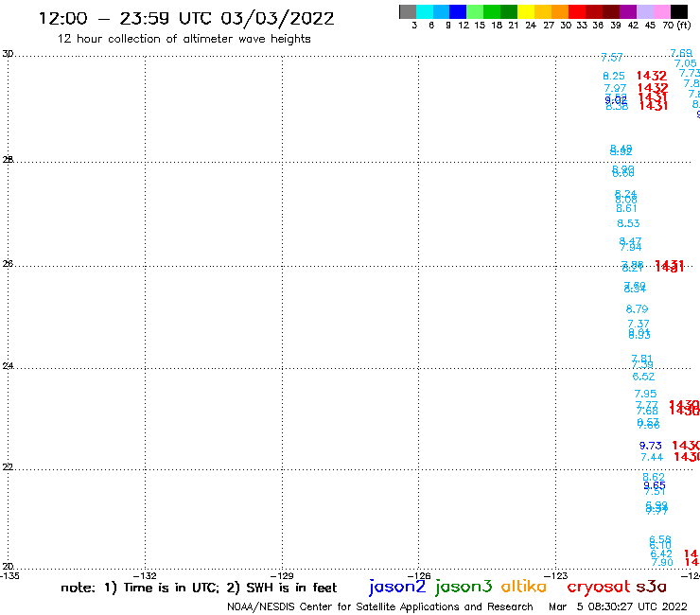Click the wave height value 8.25

(614, 77)
